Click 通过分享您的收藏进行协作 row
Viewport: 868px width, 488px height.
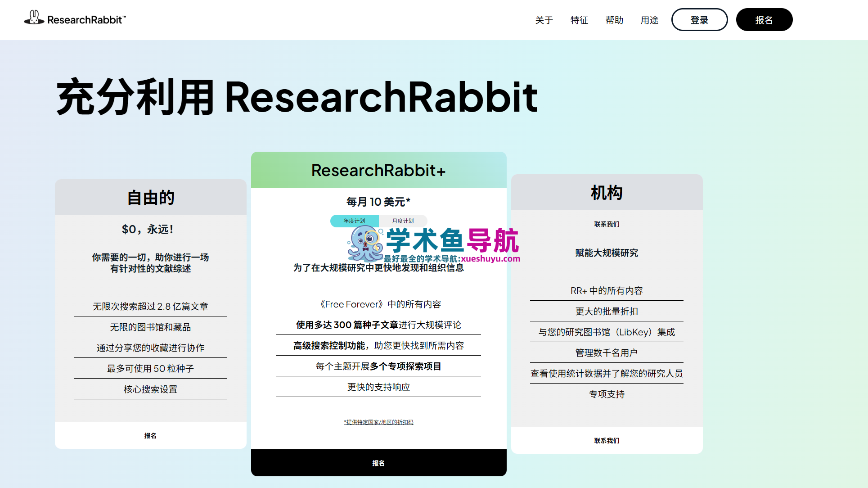point(150,348)
